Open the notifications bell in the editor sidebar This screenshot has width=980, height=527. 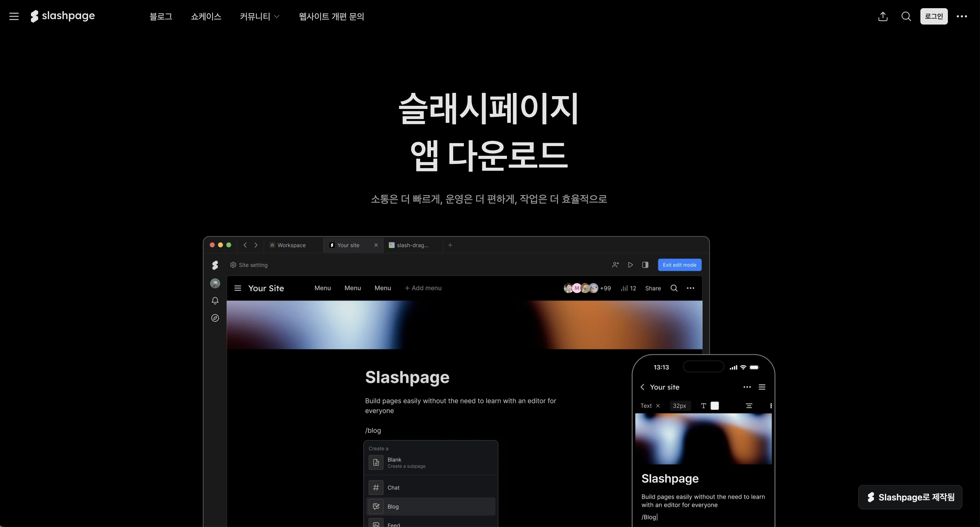pos(215,300)
